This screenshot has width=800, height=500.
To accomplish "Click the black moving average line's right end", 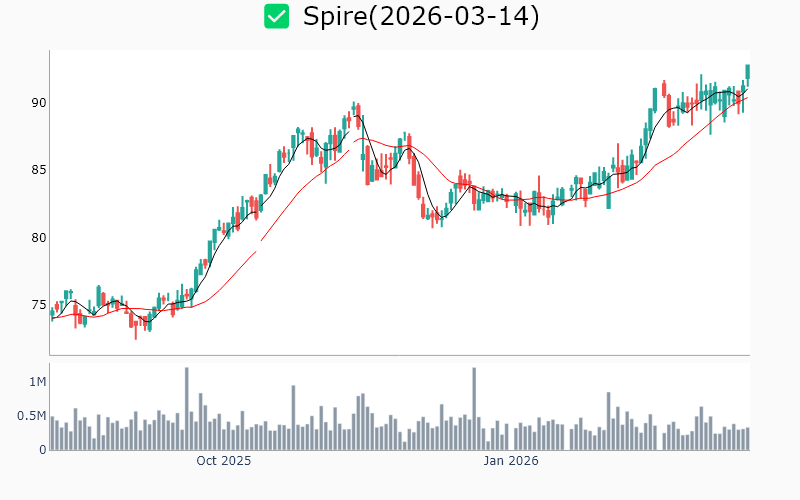I will [x=746, y=90].
